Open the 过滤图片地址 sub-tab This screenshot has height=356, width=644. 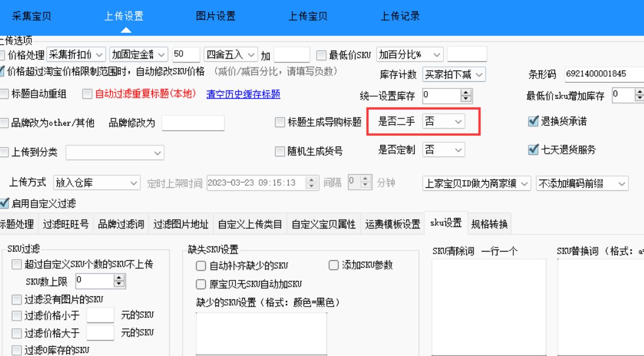click(x=181, y=224)
